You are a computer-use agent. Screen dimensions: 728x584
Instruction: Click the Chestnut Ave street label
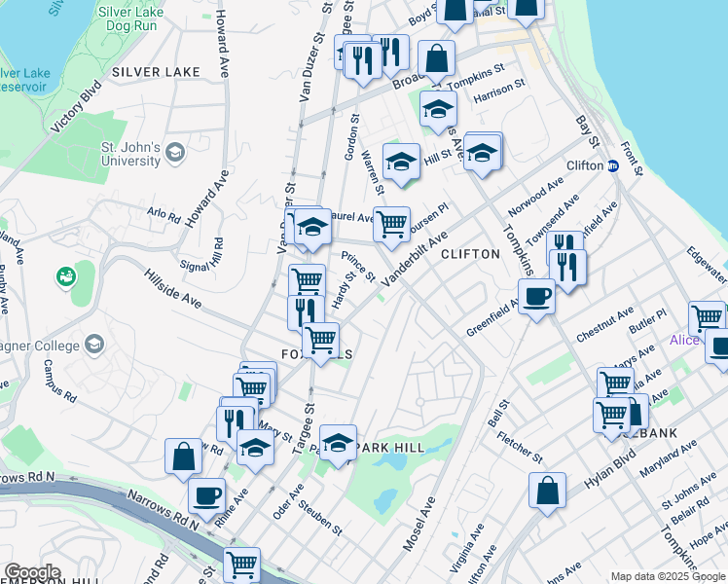604,324
